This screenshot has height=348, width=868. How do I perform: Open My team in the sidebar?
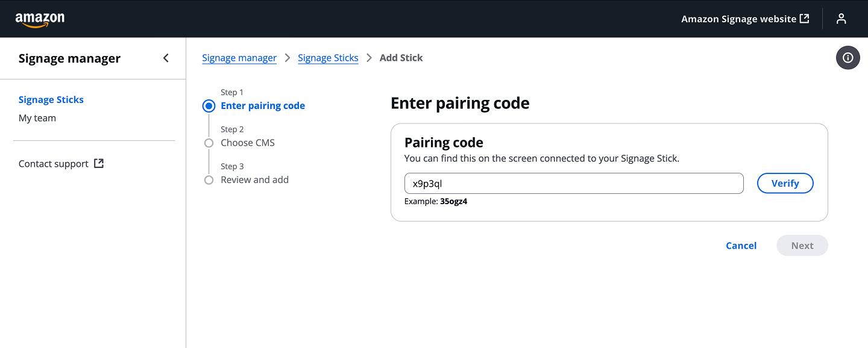point(37,118)
